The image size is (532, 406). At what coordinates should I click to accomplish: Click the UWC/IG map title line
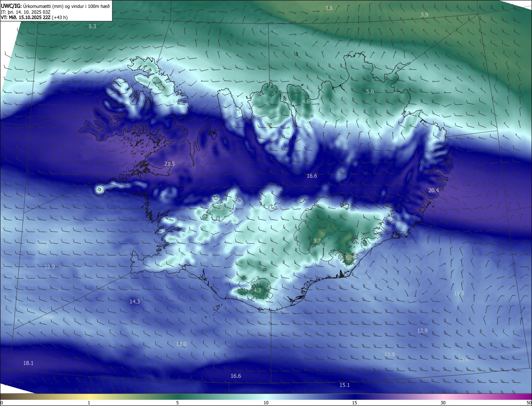pyautogui.click(x=55, y=6)
